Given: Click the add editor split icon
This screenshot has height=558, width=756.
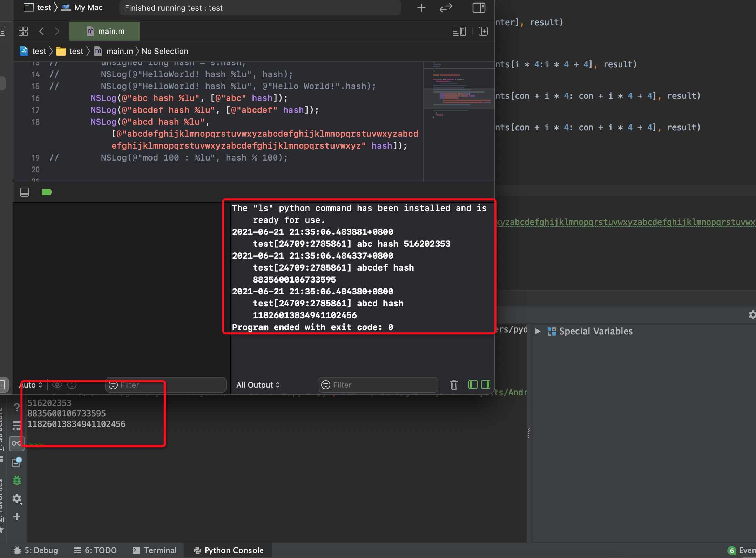Looking at the screenshot, I should point(483,31).
